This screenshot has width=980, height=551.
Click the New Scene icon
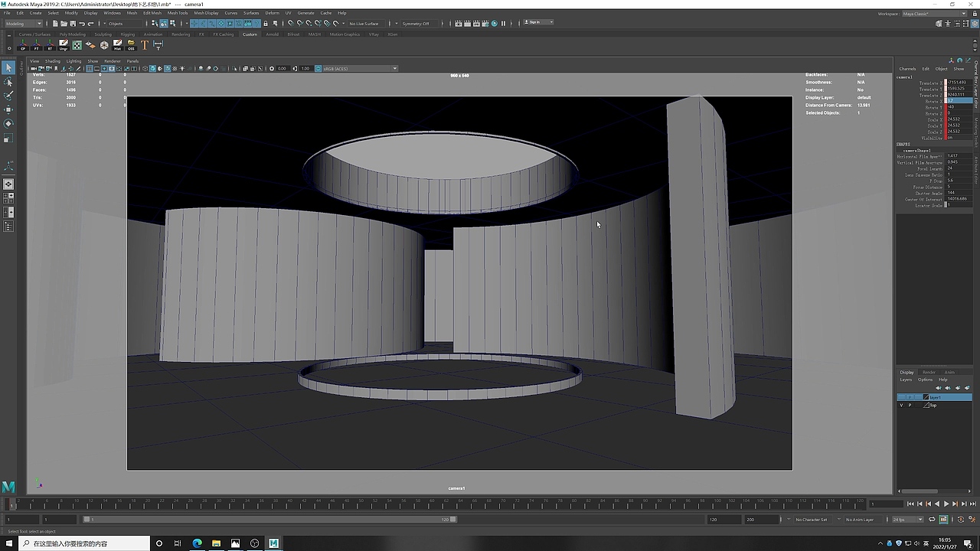(55, 24)
